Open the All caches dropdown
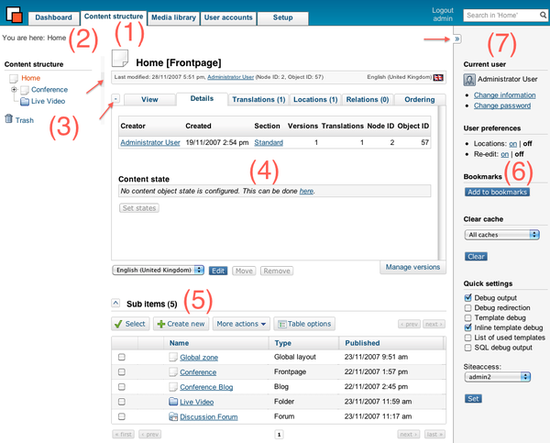The height and width of the screenshot is (443, 550). point(502,235)
